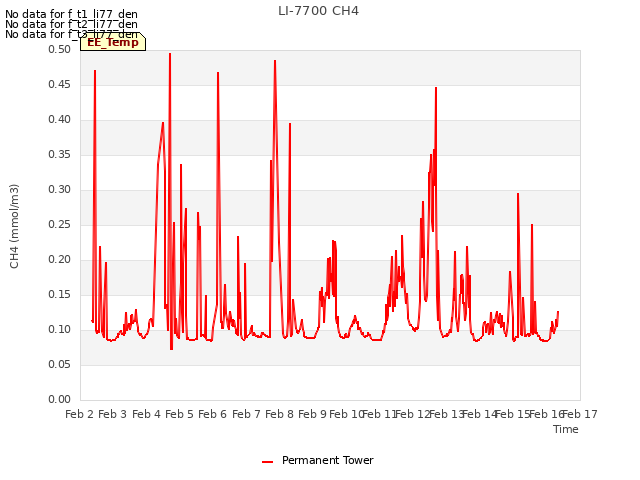640x480 pixels.
Task: Click the EE_Temp annotation label
Action: (113, 42)
